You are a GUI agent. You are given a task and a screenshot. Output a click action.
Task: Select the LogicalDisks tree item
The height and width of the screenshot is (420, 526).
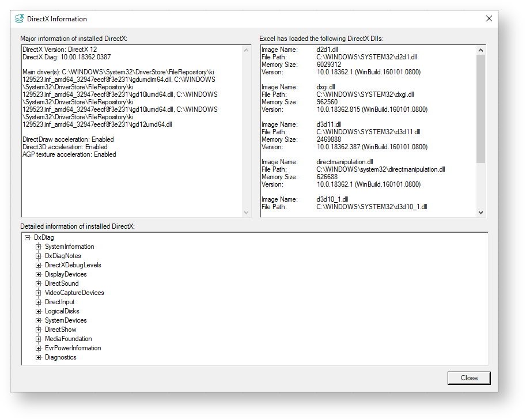62,311
